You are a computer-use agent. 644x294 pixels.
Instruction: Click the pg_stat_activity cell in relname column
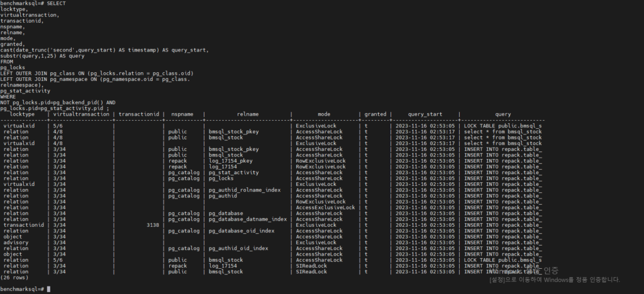point(233,173)
